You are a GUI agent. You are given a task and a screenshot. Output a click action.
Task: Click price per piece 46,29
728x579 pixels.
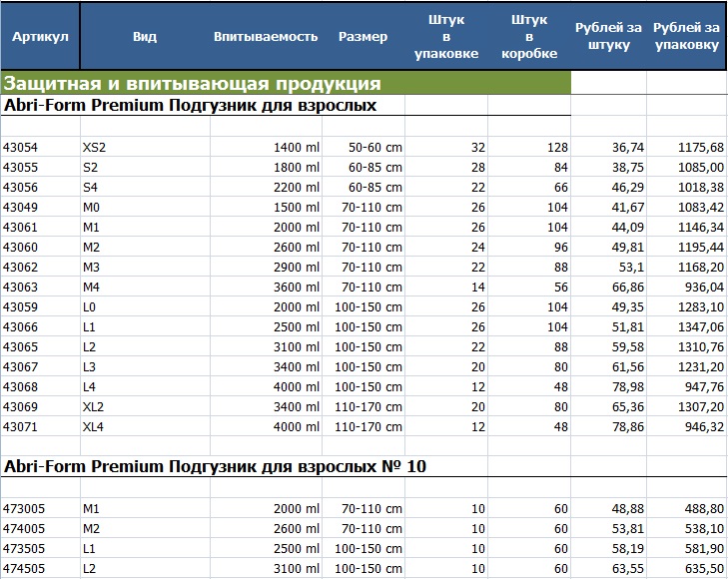tap(609, 187)
